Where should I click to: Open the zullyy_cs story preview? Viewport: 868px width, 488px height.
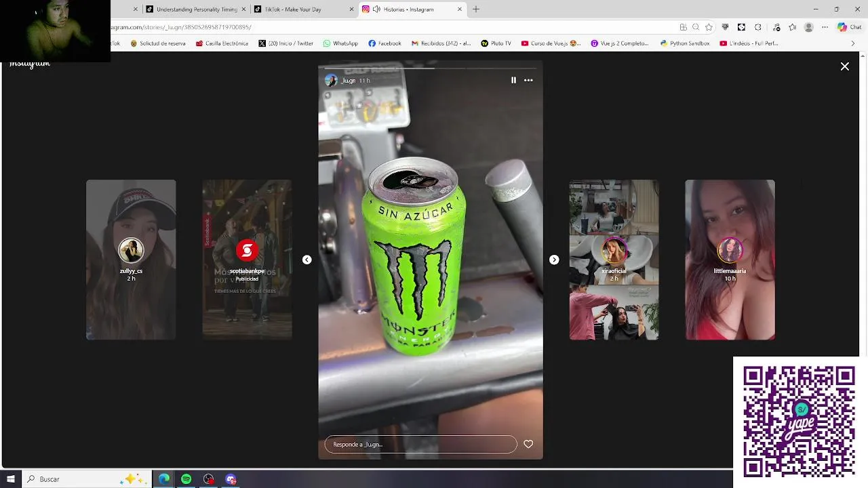(x=131, y=260)
